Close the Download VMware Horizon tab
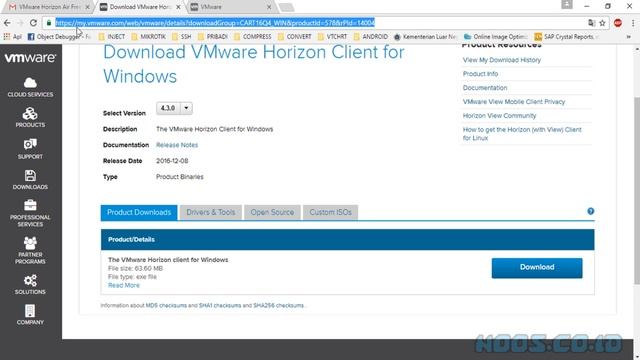Image resolution: width=640 pixels, height=360 pixels. [x=178, y=7]
